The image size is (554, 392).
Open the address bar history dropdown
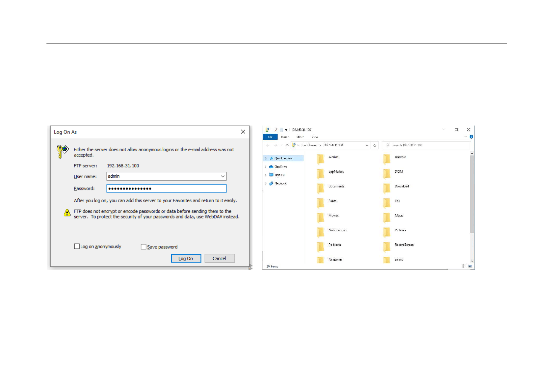click(x=367, y=145)
